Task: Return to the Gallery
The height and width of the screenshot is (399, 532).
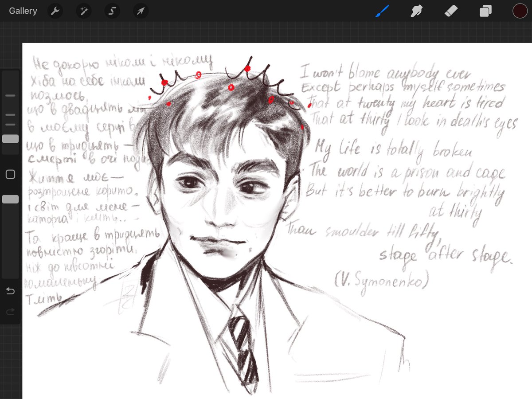Action: click(23, 11)
